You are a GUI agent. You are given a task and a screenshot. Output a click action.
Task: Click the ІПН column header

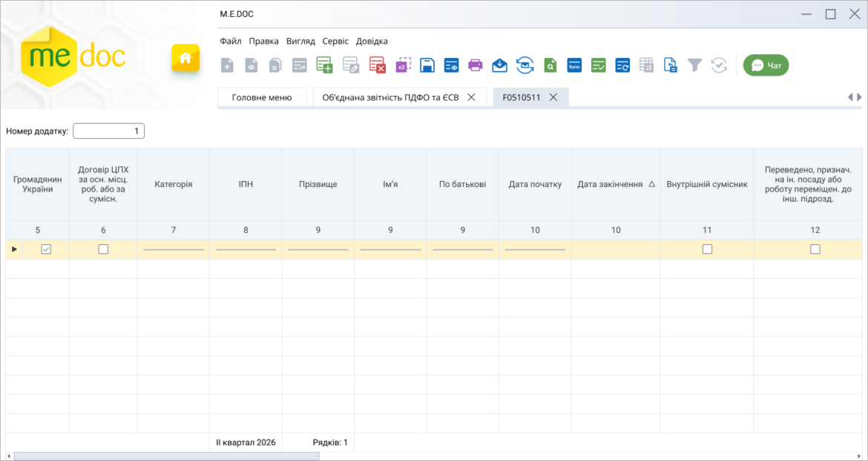(x=246, y=184)
